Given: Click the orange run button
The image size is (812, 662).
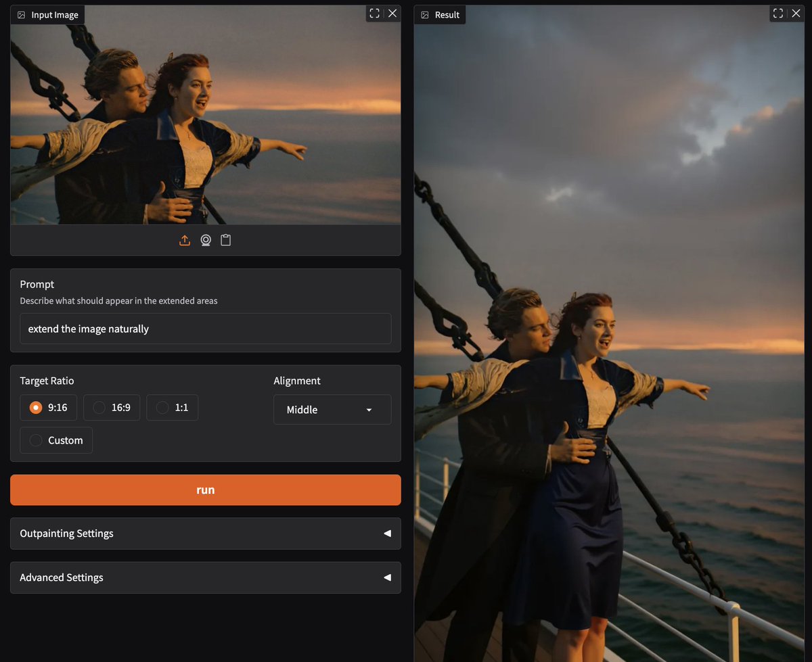Looking at the screenshot, I should click(206, 490).
